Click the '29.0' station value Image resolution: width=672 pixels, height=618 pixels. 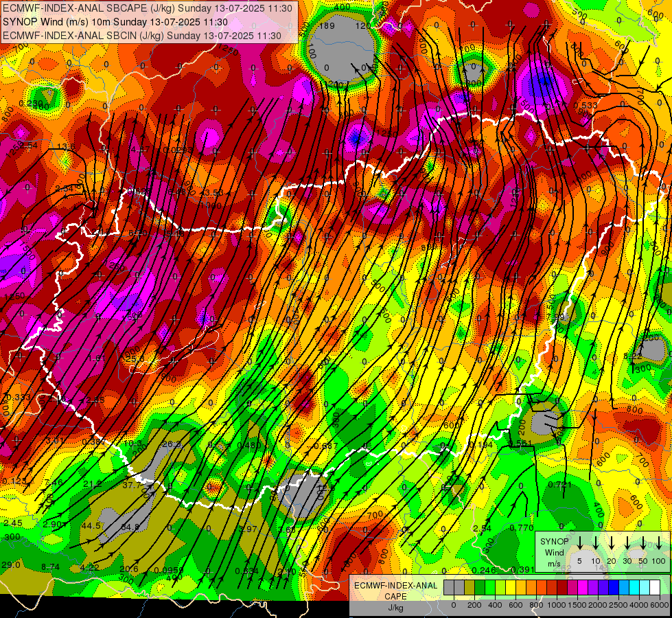(11, 565)
